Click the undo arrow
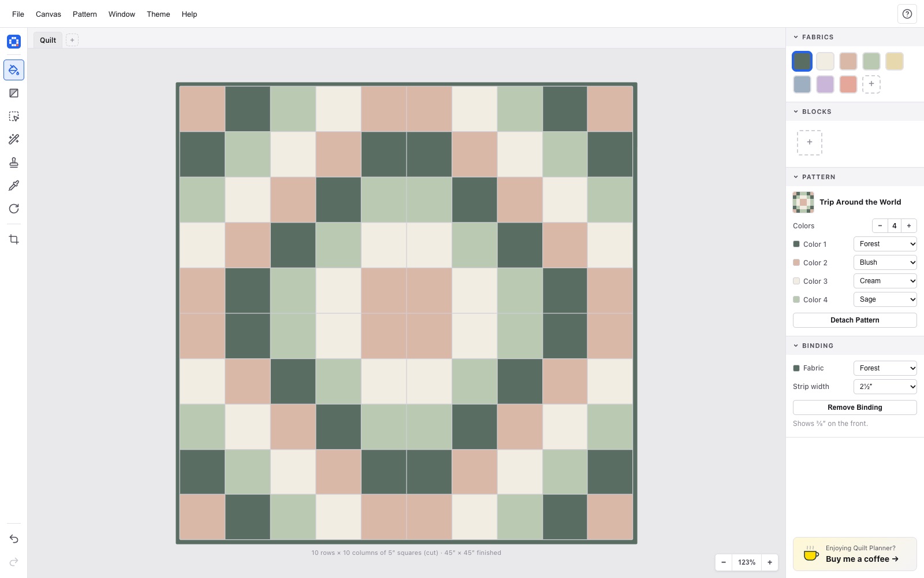This screenshot has width=924, height=578. pyautogui.click(x=14, y=539)
